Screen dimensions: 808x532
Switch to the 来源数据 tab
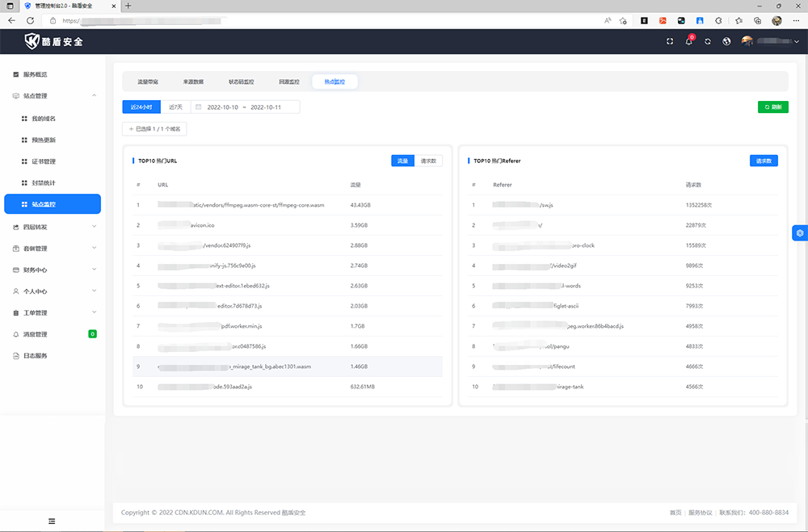pyautogui.click(x=193, y=82)
